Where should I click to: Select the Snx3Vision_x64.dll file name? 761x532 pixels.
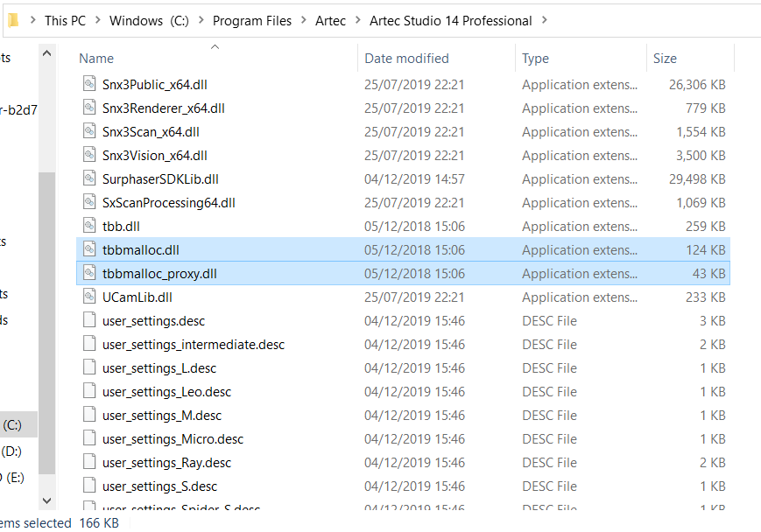(x=155, y=156)
